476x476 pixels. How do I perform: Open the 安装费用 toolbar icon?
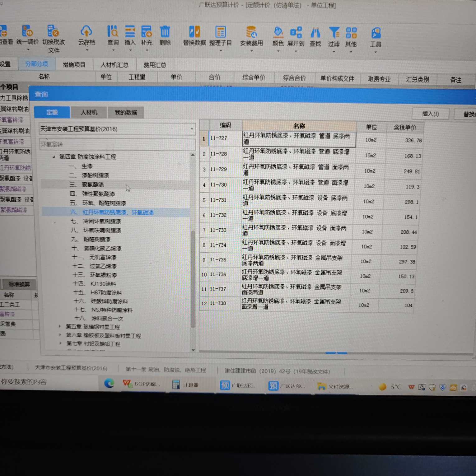tap(251, 32)
